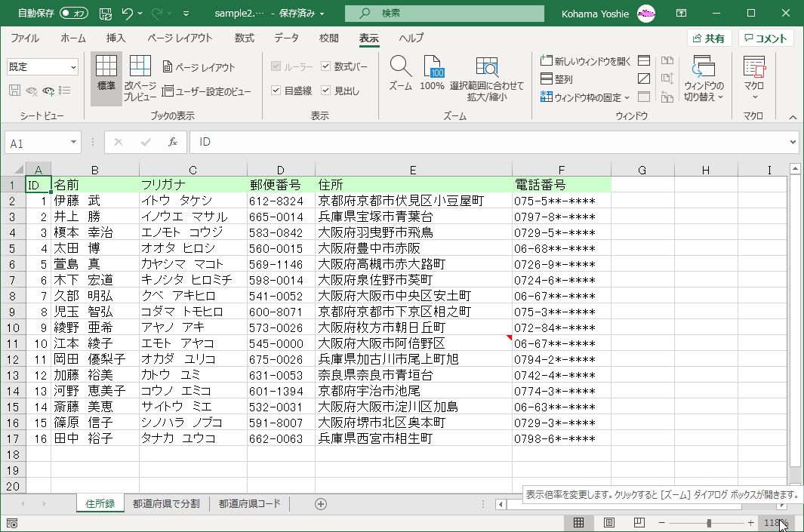804x532 pixels.
Task: Click 選択範囲に合わせて拡大/縮小
Action: 487,79
